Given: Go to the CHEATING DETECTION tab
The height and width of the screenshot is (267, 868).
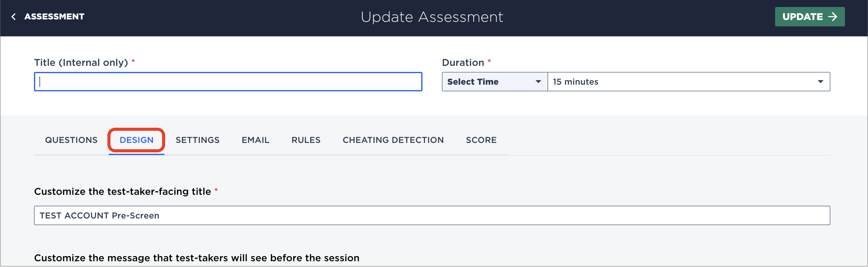Looking at the screenshot, I should point(393,140).
